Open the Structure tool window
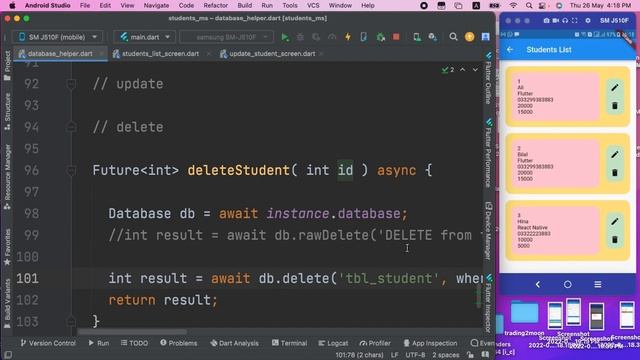640x360 pixels. click(x=7, y=111)
